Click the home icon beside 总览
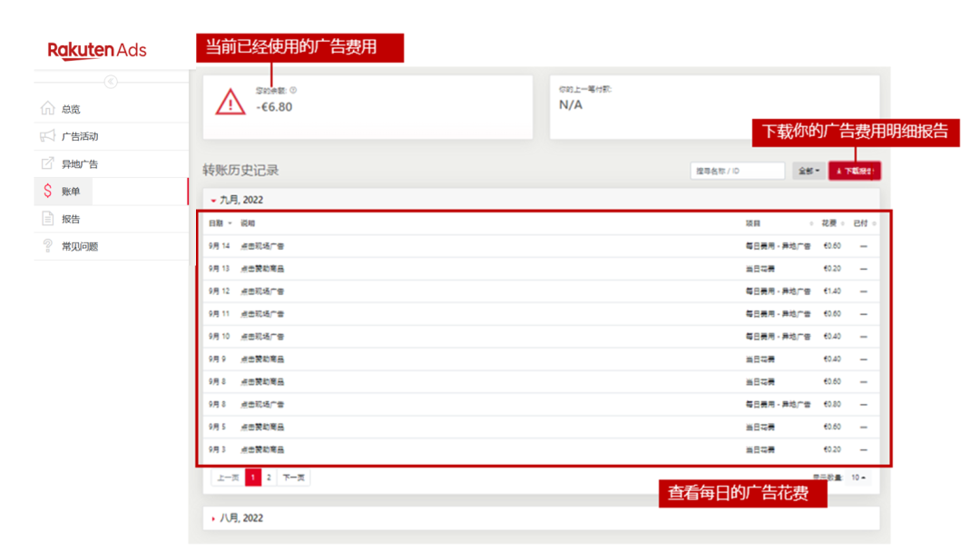The height and width of the screenshot is (552, 980). coord(47,108)
